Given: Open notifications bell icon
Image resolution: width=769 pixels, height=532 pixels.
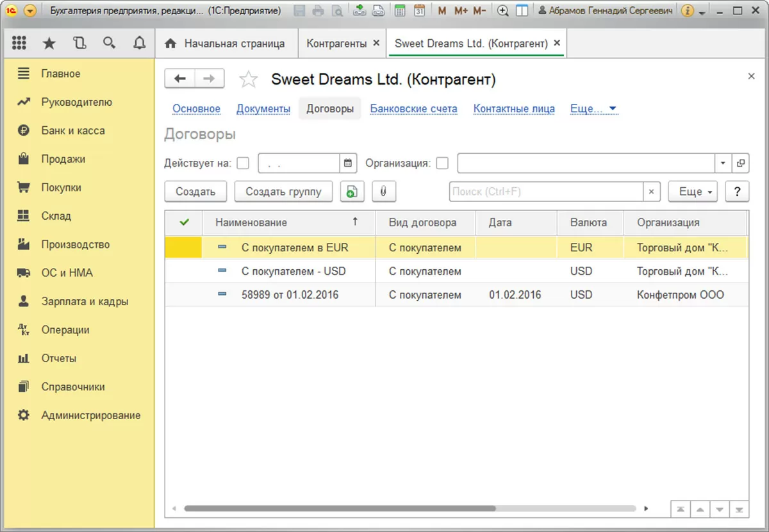Looking at the screenshot, I should point(139,43).
